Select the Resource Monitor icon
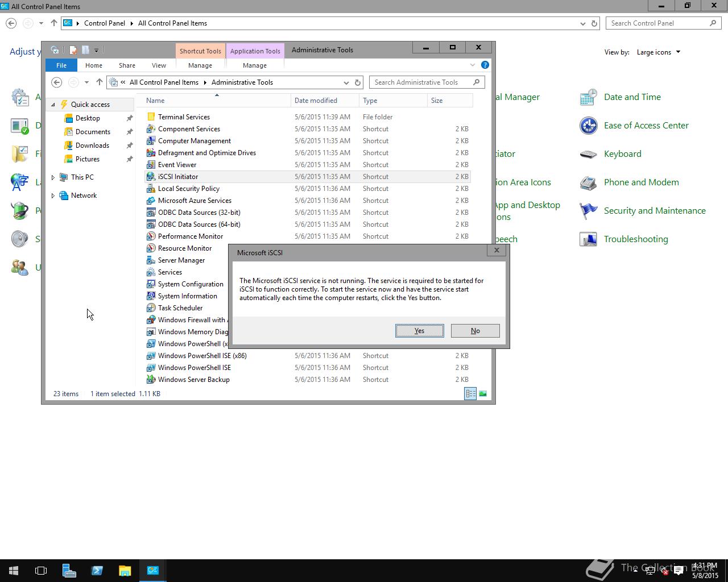Image resolution: width=728 pixels, height=582 pixels. click(151, 248)
